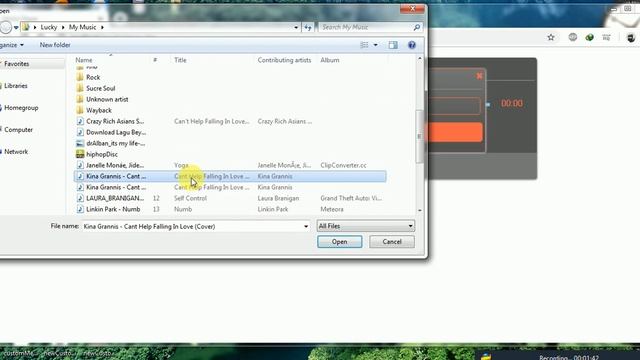The width and height of the screenshot is (640, 360).
Task: Select the Download Lagu Bey file
Action: pyautogui.click(x=116, y=132)
